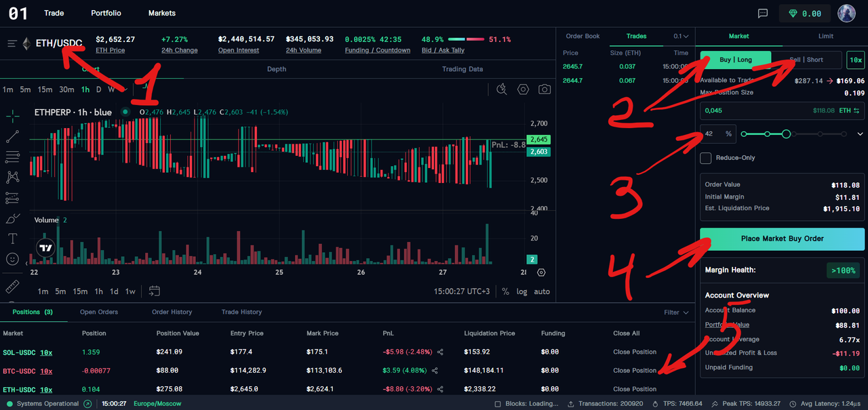
Task: Tick the Reduce-Only checkbox
Action: (706, 158)
